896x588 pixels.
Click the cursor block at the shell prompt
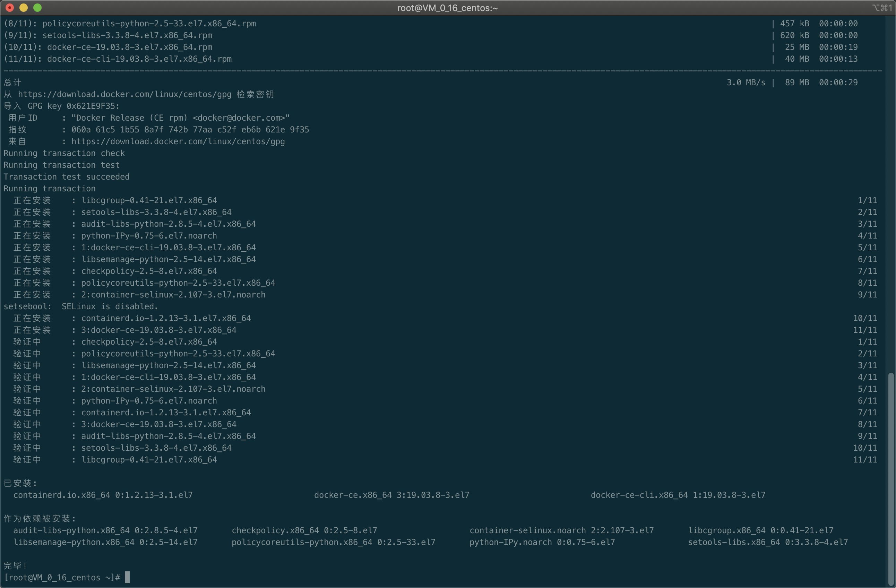click(x=127, y=577)
